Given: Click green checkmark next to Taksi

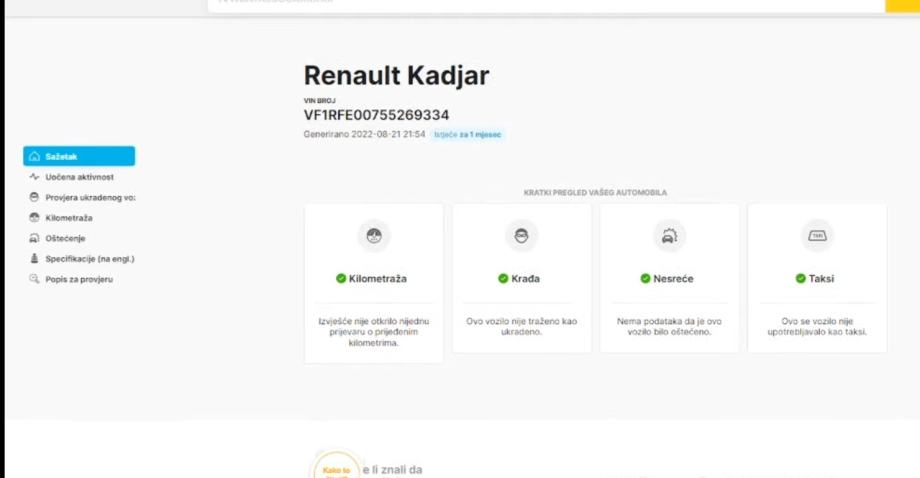Looking at the screenshot, I should (x=800, y=279).
